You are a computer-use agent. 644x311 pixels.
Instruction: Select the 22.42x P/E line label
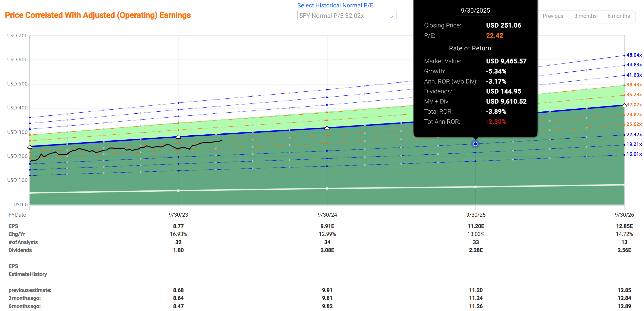pyautogui.click(x=634, y=134)
